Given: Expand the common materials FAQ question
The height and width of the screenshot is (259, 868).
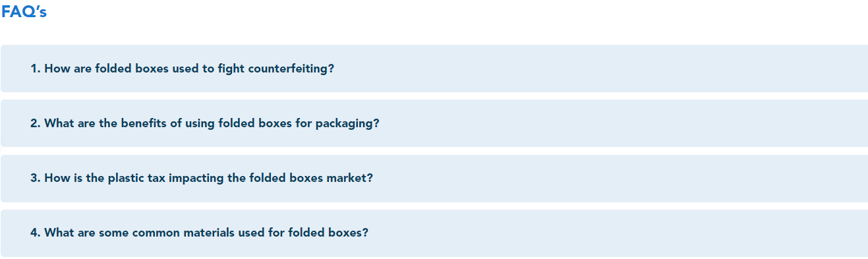Looking at the screenshot, I should pos(434,233).
